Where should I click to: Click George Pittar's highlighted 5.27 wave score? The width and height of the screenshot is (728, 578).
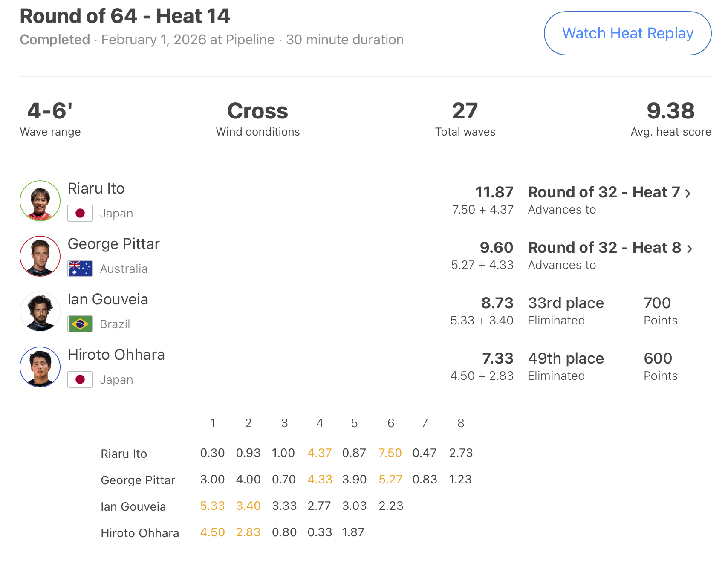(390, 479)
